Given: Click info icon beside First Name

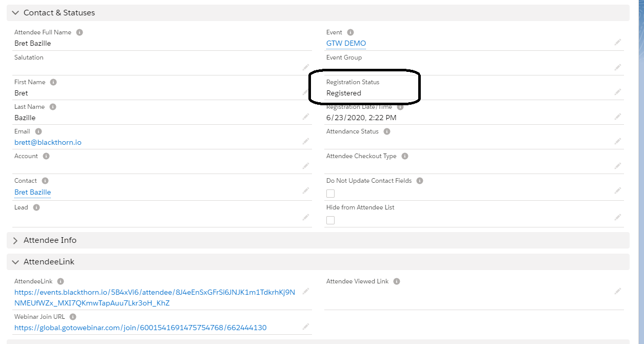Looking at the screenshot, I should (x=53, y=82).
